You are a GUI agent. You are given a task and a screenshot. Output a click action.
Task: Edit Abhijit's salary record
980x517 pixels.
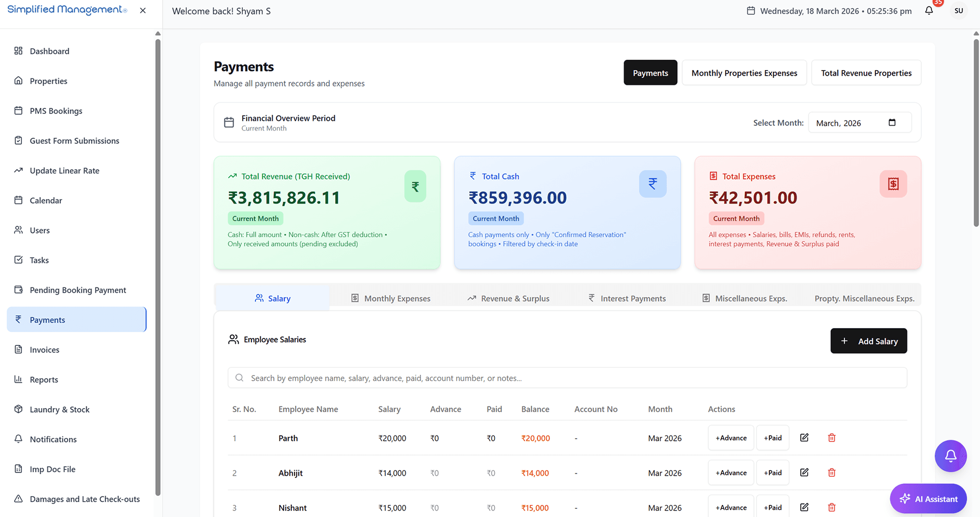(x=804, y=472)
